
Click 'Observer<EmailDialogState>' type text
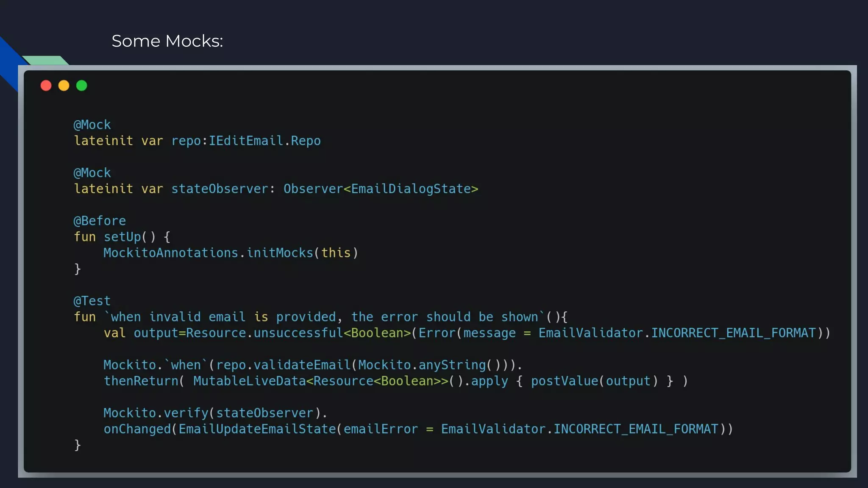point(381,189)
